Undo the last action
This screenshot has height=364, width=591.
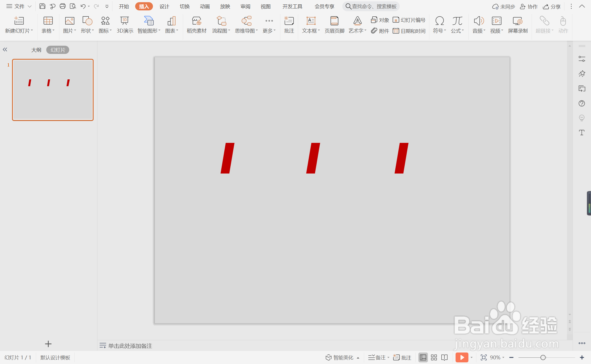(83, 6)
